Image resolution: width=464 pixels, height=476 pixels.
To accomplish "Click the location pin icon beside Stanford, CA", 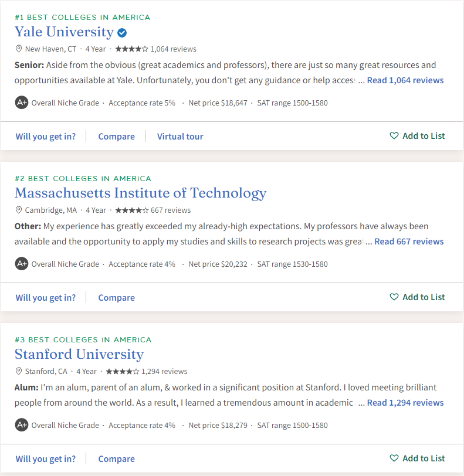I will [x=19, y=371].
